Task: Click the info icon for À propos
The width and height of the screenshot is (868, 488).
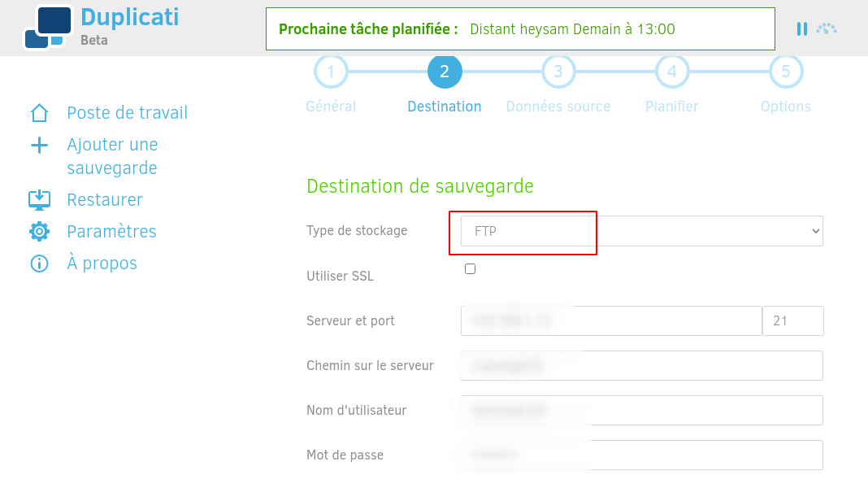Action: pos(39,264)
